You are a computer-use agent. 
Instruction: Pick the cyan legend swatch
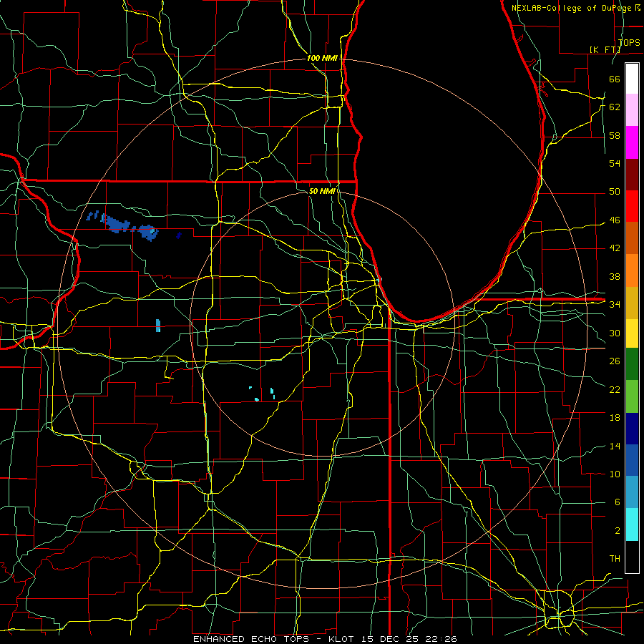pos(632,525)
